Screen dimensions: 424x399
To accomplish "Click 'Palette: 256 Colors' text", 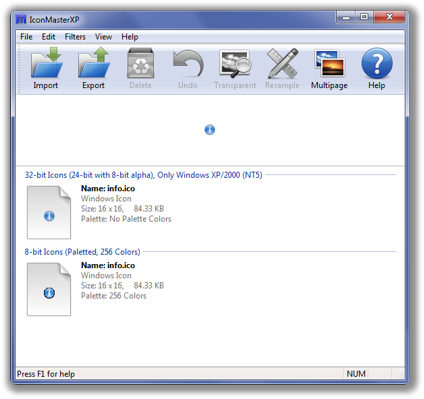I will (114, 296).
